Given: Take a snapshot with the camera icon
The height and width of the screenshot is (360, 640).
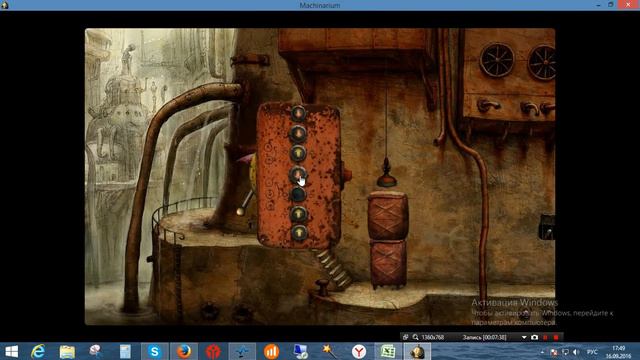Looking at the screenshot, I should tap(534, 337).
